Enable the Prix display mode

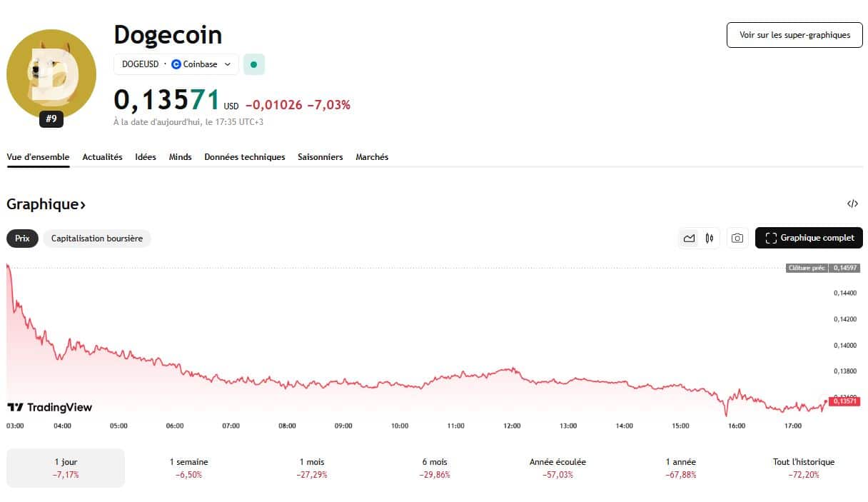click(21, 238)
